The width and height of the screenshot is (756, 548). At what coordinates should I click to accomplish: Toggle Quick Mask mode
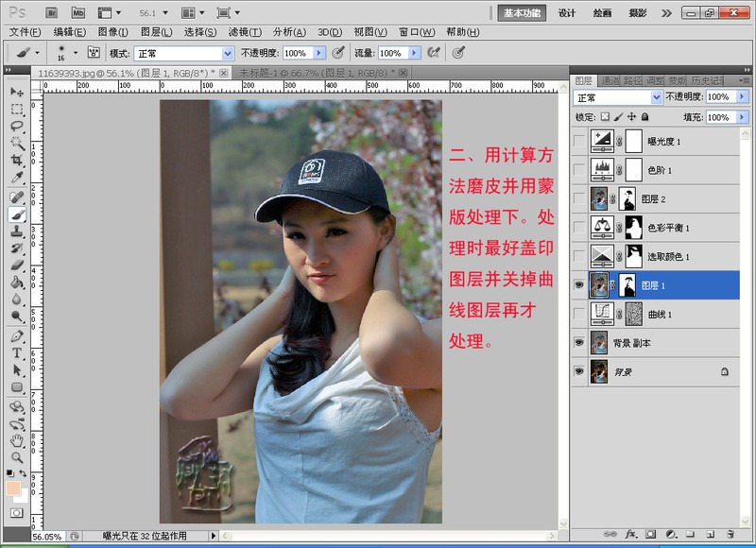point(17,513)
